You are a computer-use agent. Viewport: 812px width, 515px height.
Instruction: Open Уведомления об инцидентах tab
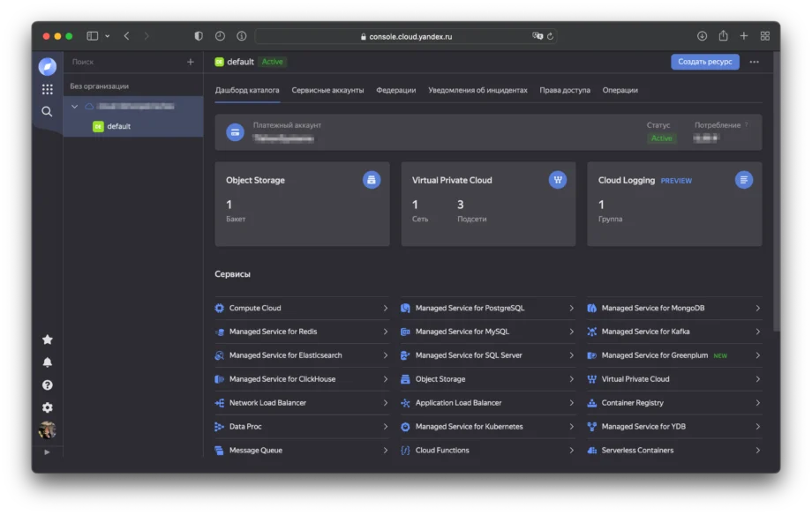tap(477, 90)
